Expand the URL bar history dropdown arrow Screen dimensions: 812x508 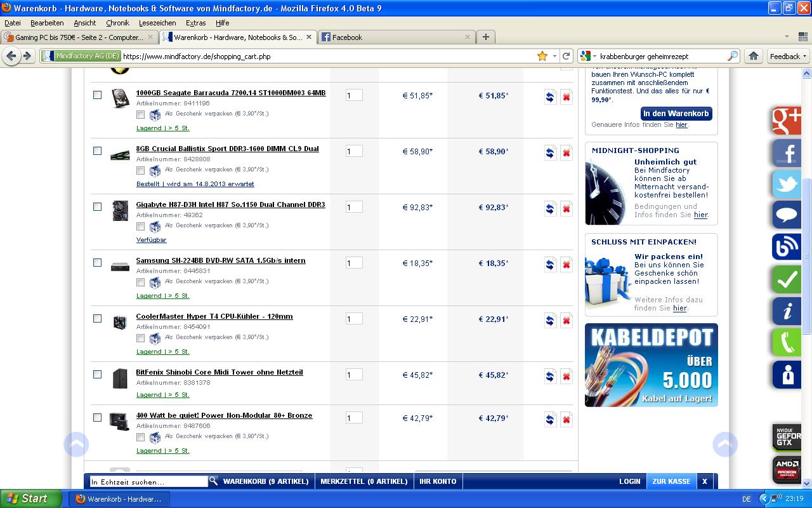tap(554, 56)
